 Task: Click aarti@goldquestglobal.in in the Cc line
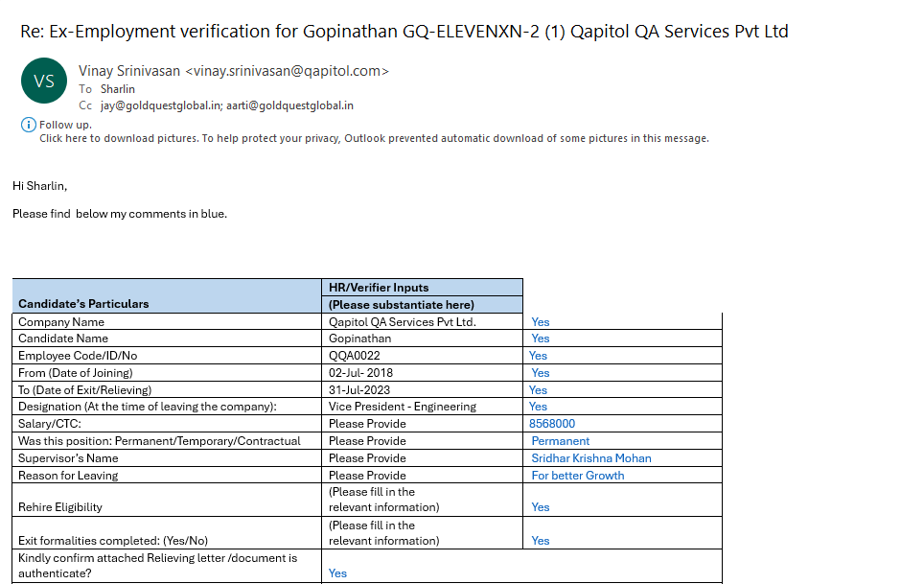click(289, 105)
